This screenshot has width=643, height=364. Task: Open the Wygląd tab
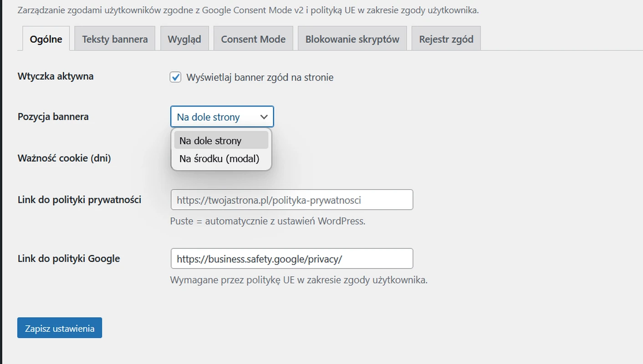tap(184, 38)
